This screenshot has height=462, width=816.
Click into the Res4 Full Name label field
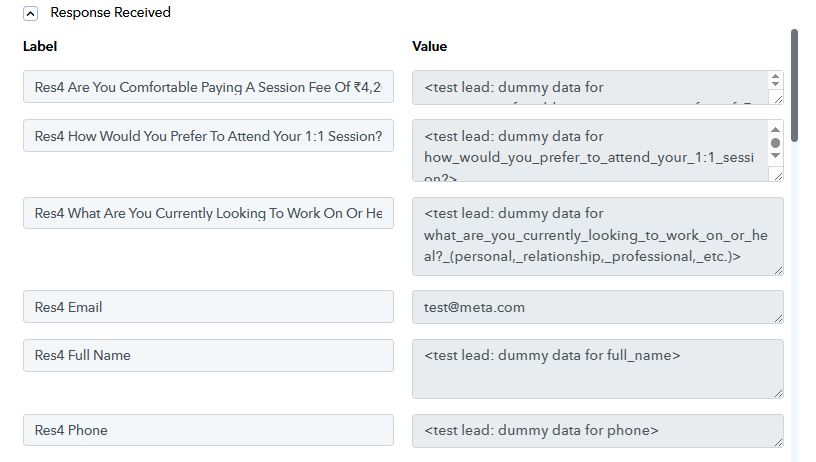[208, 355]
